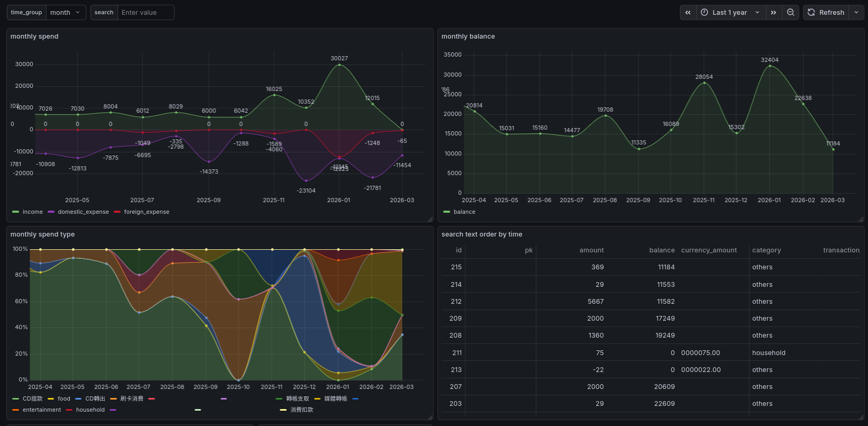The image size is (868, 426).
Task: Select table cell id 203
Action: (x=456, y=404)
